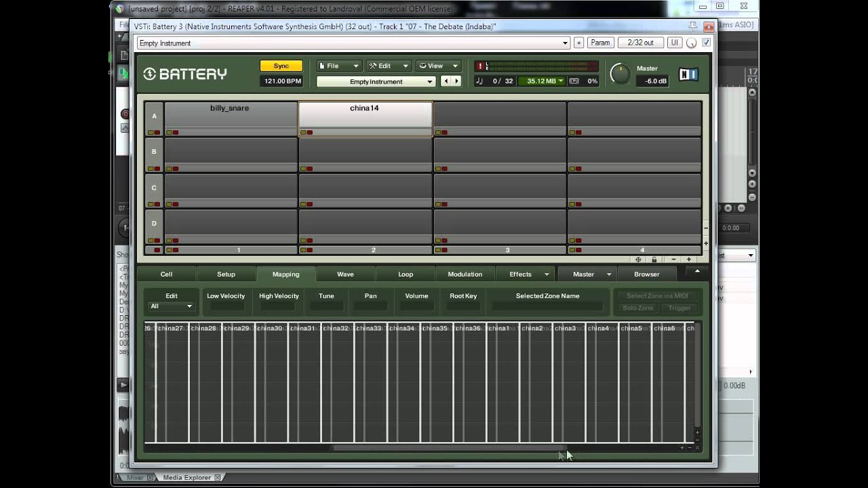Image resolution: width=868 pixels, height=488 pixels.
Task: Toggle the yellow solo square of column 1 footer
Action: pyautogui.click(x=170, y=250)
